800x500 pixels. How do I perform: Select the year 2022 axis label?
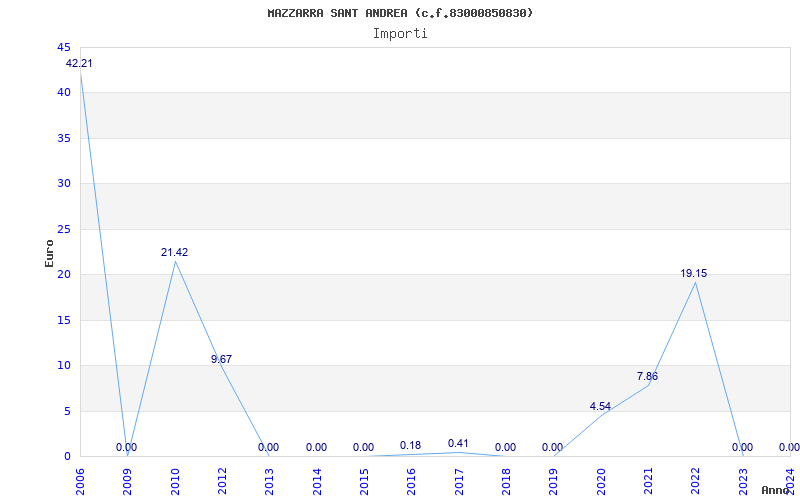pyautogui.click(x=695, y=481)
